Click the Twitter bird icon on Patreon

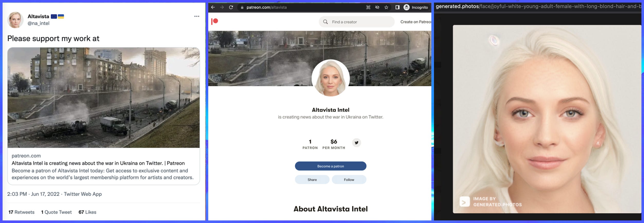coord(356,143)
